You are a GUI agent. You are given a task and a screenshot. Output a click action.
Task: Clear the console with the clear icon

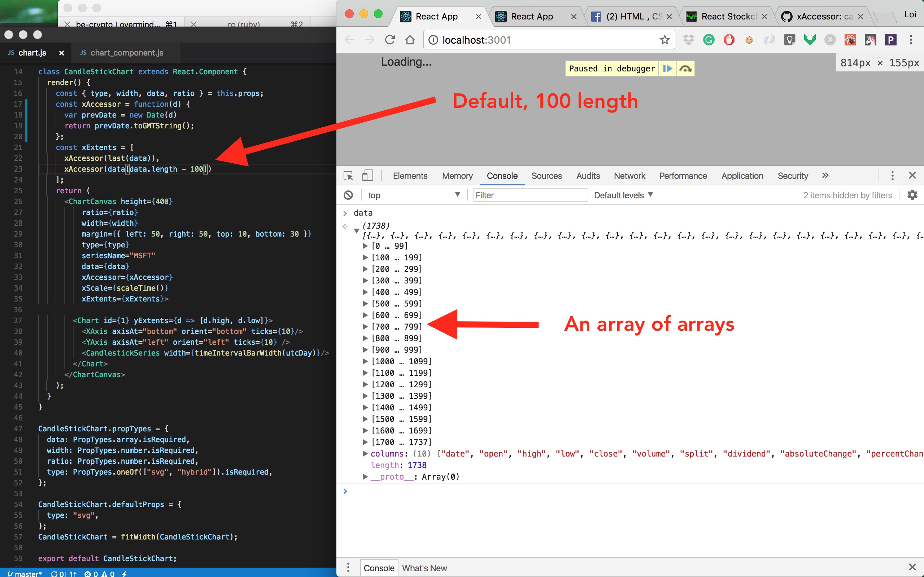[348, 195]
